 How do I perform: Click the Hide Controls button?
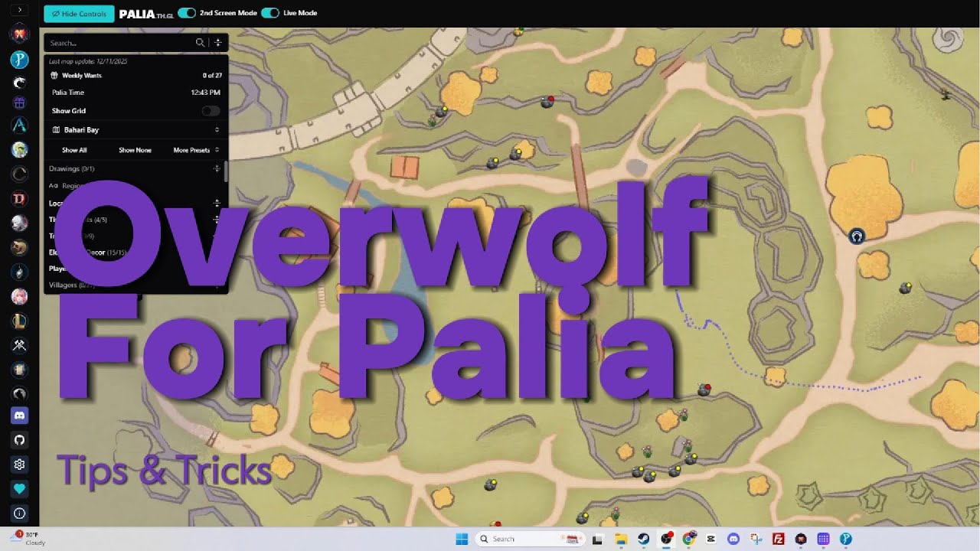[x=79, y=13]
